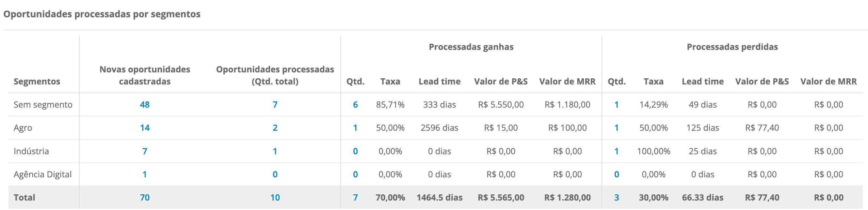Image resolution: width=868 pixels, height=210 pixels.
Task: View Sem segmento's 7 processed opportunities
Action: click(x=275, y=105)
